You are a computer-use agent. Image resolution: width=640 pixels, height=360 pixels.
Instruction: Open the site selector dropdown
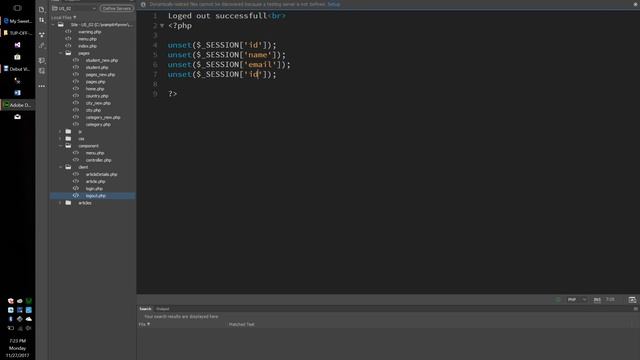point(74,8)
